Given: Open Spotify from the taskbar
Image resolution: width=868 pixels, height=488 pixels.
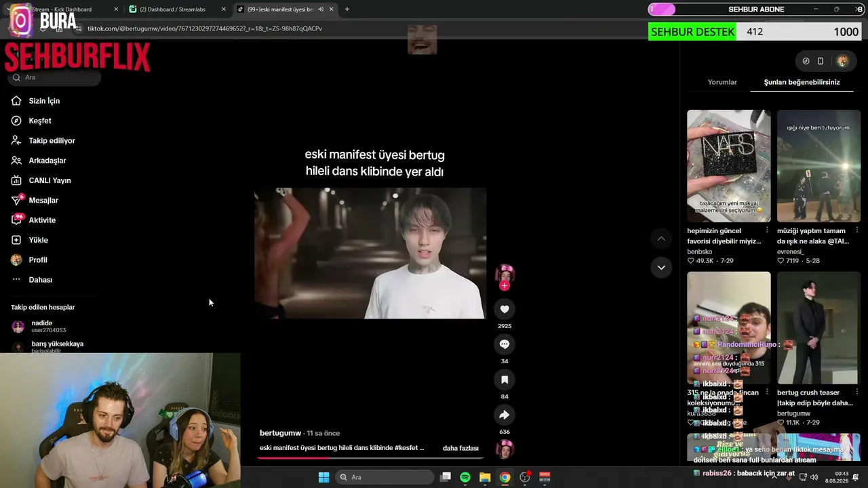Looking at the screenshot, I should pyautogui.click(x=465, y=477).
